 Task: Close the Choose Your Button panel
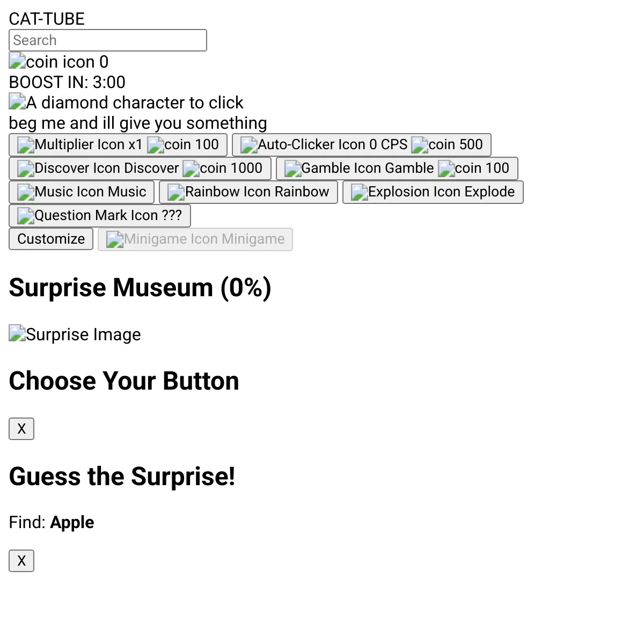point(21,429)
